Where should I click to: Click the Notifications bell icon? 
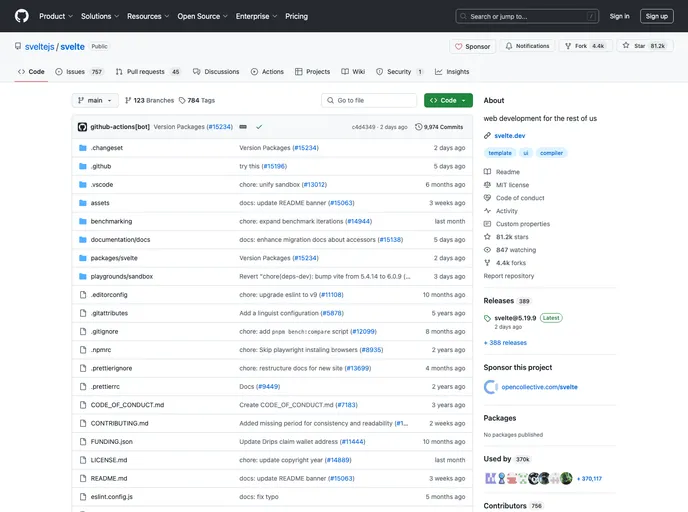(x=509, y=46)
